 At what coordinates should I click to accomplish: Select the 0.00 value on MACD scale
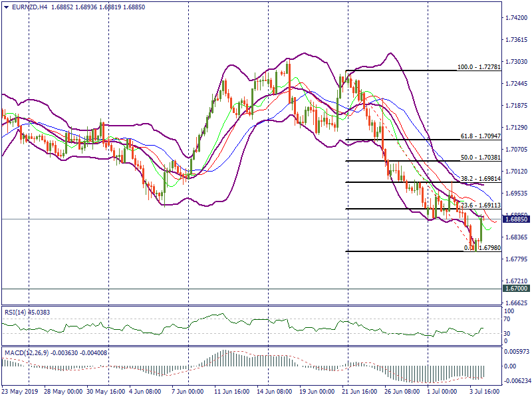[510, 366]
